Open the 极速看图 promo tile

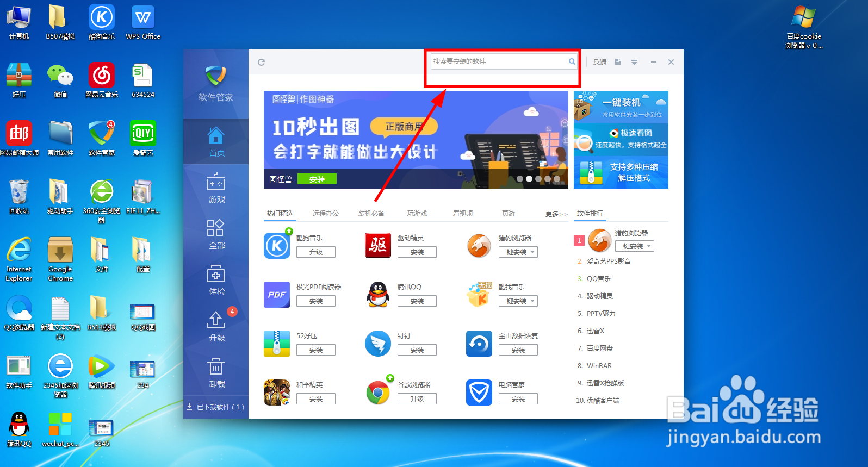(621, 139)
